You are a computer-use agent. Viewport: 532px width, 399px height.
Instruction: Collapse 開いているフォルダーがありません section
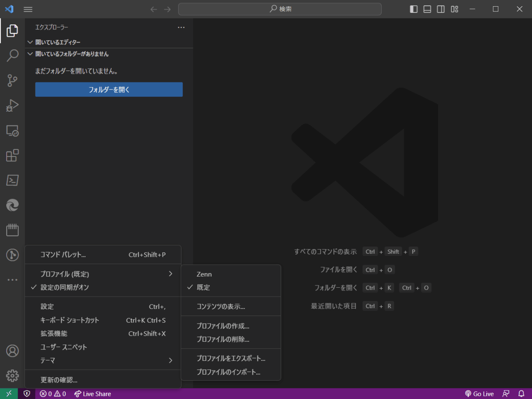109,54
